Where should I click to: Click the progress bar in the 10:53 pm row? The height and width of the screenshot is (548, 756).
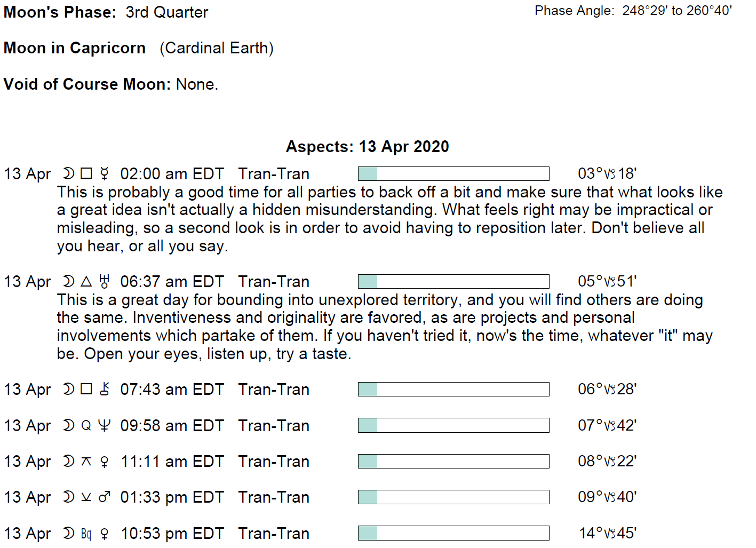tap(453, 533)
